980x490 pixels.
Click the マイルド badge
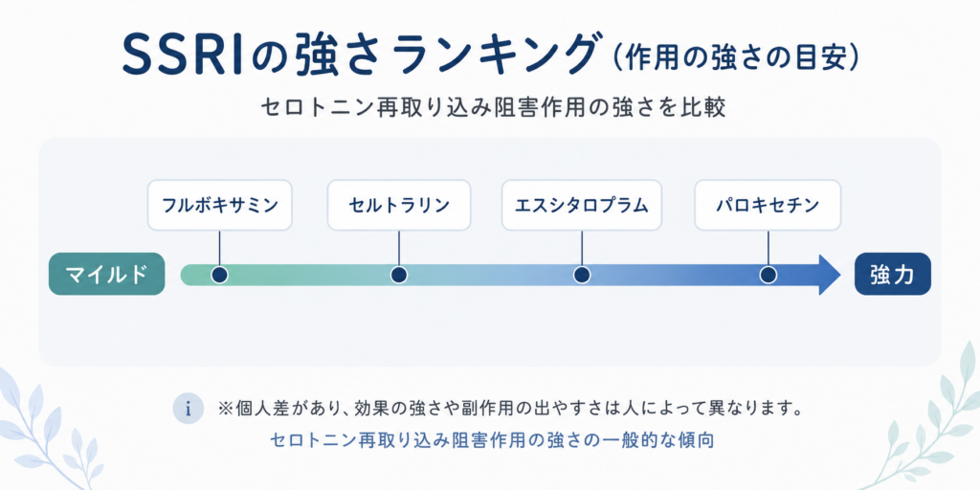click(107, 274)
